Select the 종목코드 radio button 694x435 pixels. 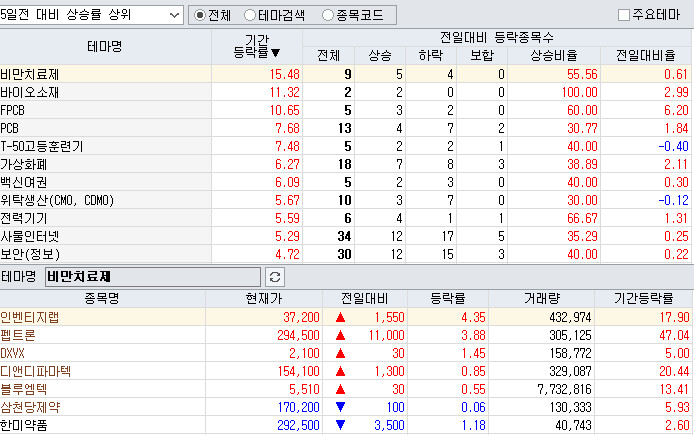pyautogui.click(x=328, y=15)
